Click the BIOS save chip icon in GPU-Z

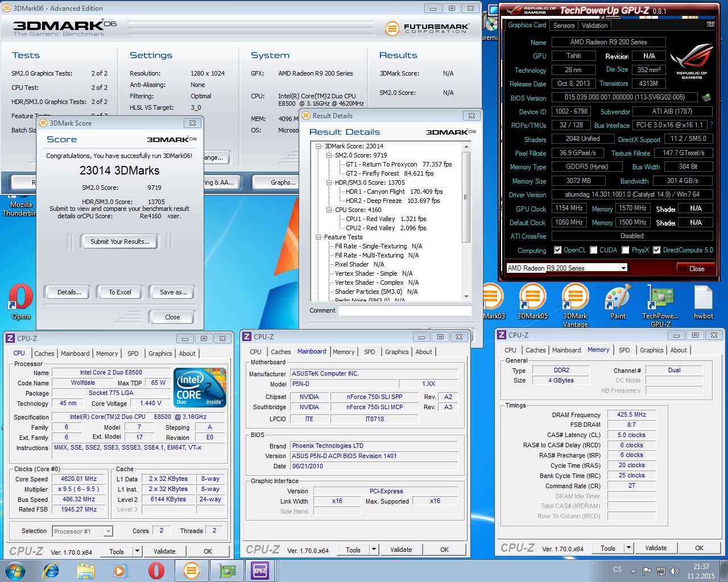[706, 97]
